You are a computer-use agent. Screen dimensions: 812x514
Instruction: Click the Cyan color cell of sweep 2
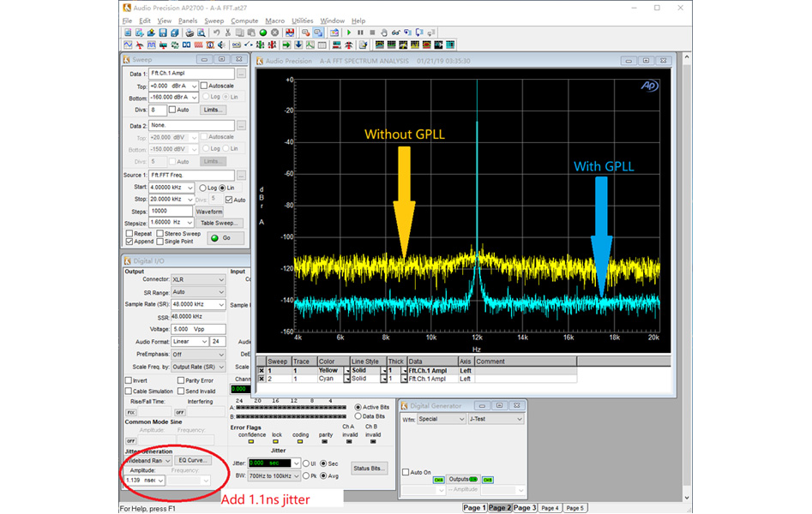331,379
